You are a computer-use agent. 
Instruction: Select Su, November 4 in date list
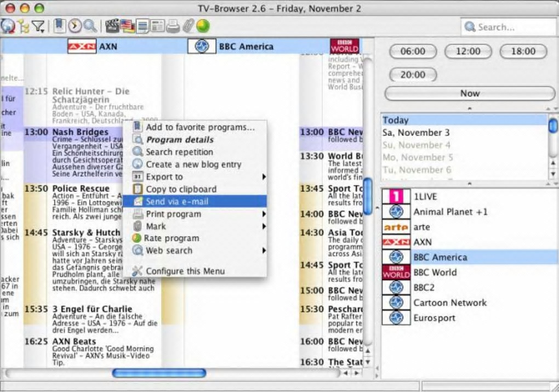click(465, 145)
